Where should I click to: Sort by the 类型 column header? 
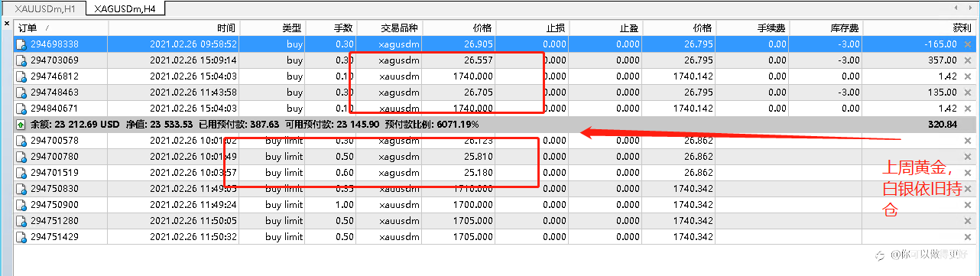pos(273,28)
